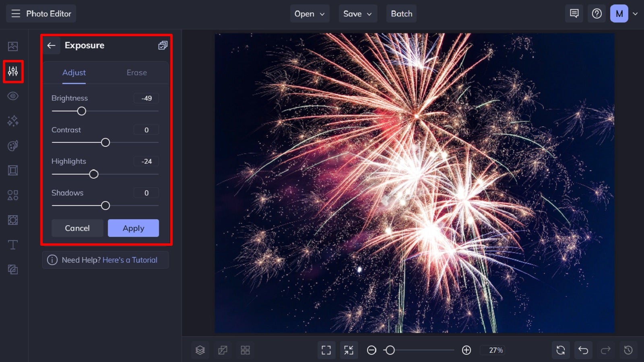644x362 pixels.
Task: Open the Filters palette tool
Action: pos(13,146)
